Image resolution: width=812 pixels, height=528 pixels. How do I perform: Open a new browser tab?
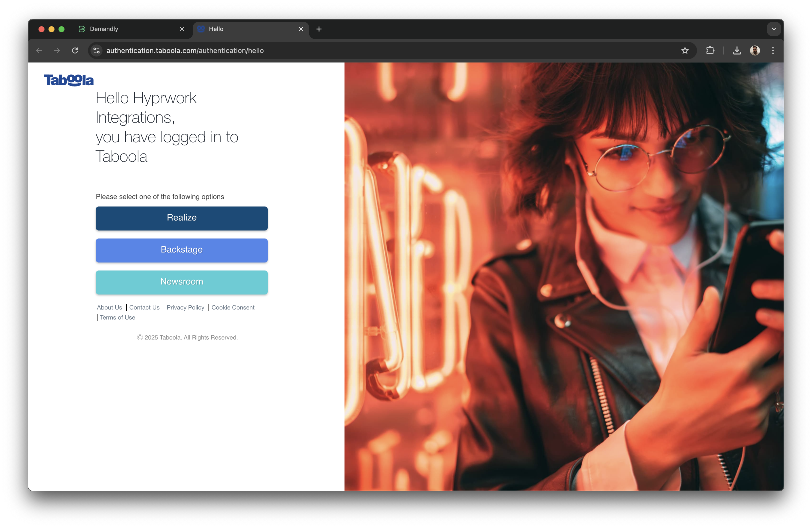click(319, 29)
